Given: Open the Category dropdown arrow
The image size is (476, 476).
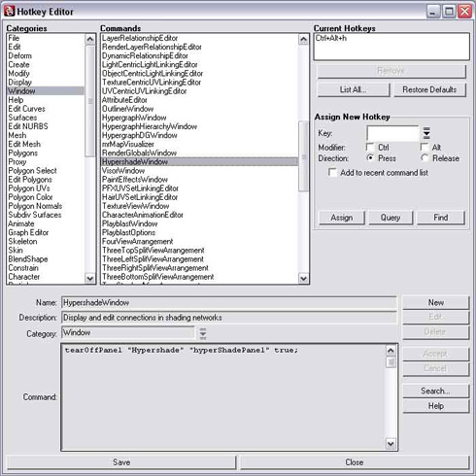Looking at the screenshot, I should [203, 333].
